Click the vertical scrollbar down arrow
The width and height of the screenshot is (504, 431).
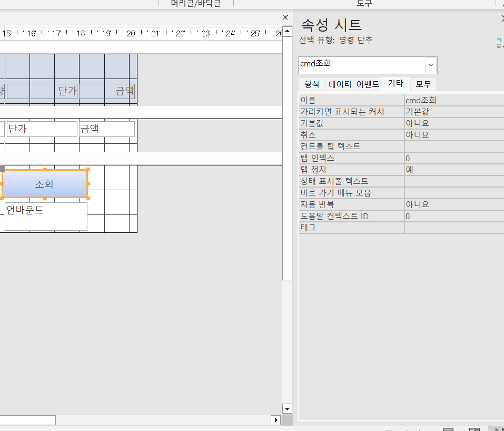coord(287,409)
